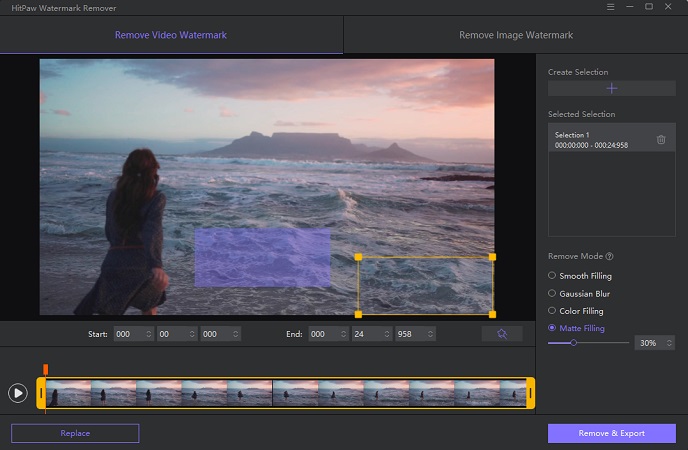Select Smooth Filling remove mode

point(580,276)
